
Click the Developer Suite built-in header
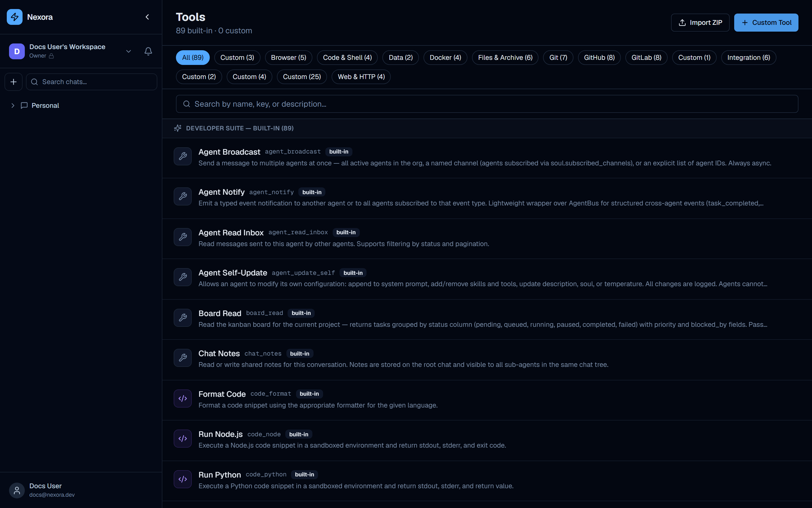click(240, 128)
